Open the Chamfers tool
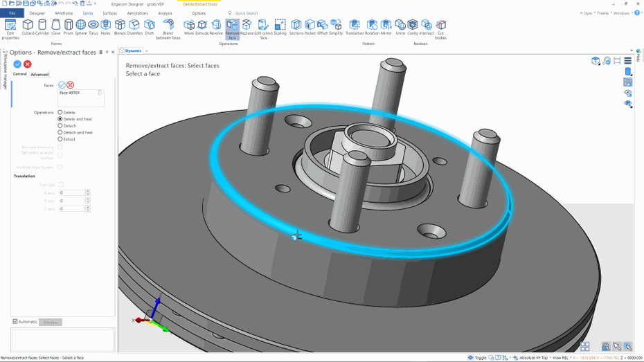 134,26
